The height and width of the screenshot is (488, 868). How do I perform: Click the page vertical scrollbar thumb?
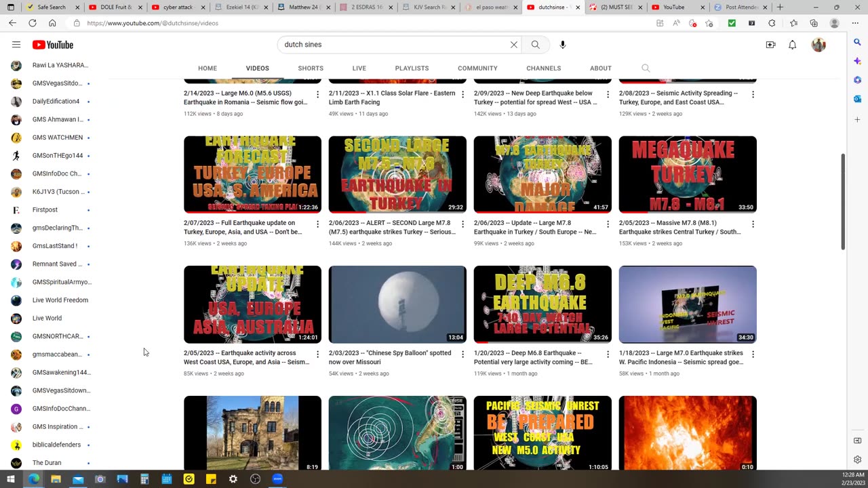[x=844, y=201]
